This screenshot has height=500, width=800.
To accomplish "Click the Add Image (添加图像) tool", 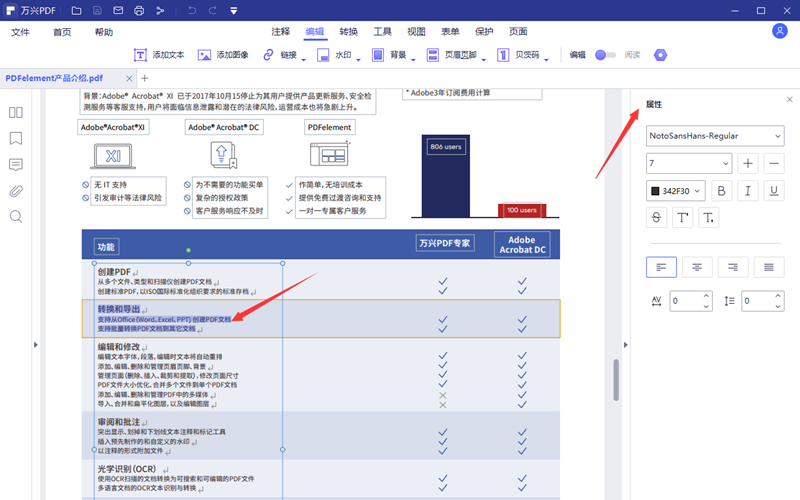I will click(x=223, y=55).
